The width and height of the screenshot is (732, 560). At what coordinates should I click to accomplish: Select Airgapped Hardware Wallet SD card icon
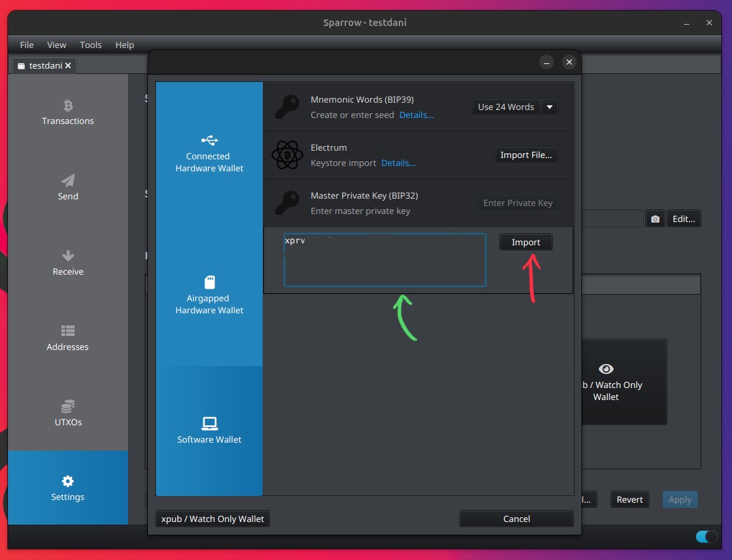[x=209, y=282]
